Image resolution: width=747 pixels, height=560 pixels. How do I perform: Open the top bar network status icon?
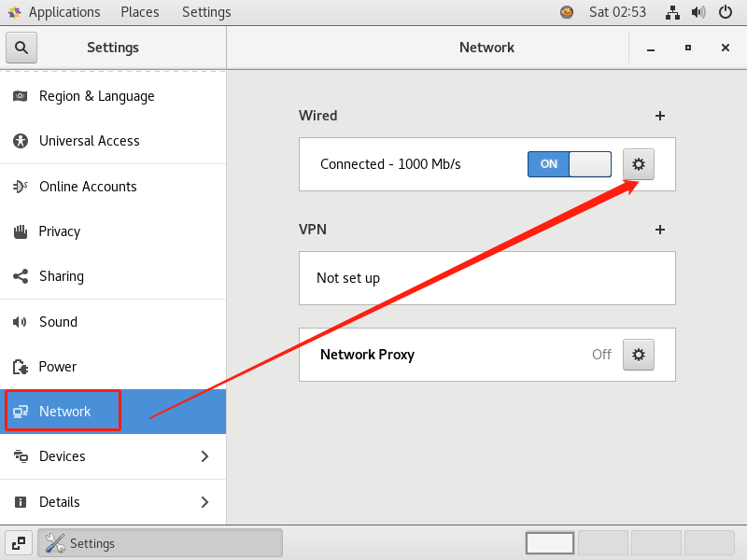click(x=672, y=12)
